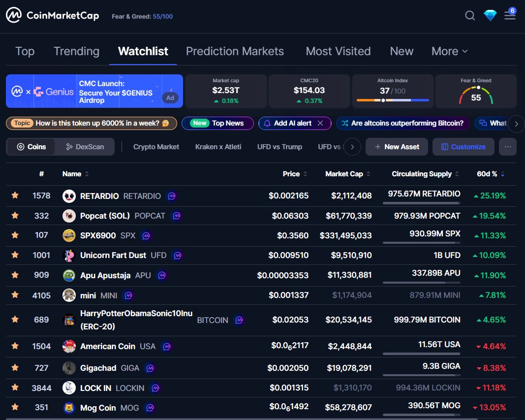Open 'Are altcoins outperforming Bitcoin?' chip

[x=402, y=123]
